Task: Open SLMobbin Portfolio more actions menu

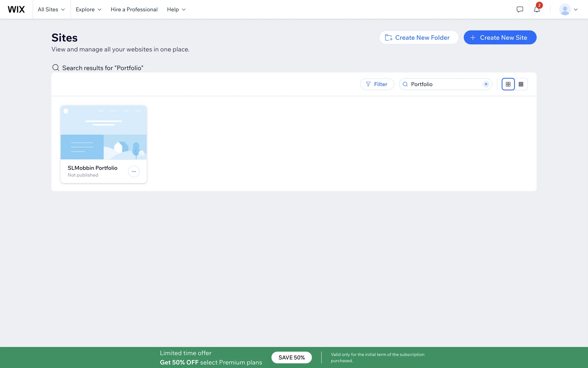Action: pos(134,171)
